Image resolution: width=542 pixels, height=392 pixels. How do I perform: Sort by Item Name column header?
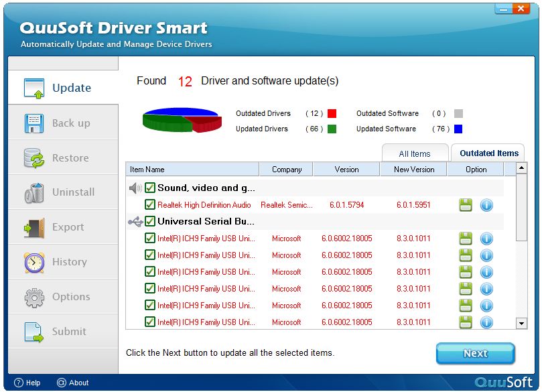[x=192, y=170]
